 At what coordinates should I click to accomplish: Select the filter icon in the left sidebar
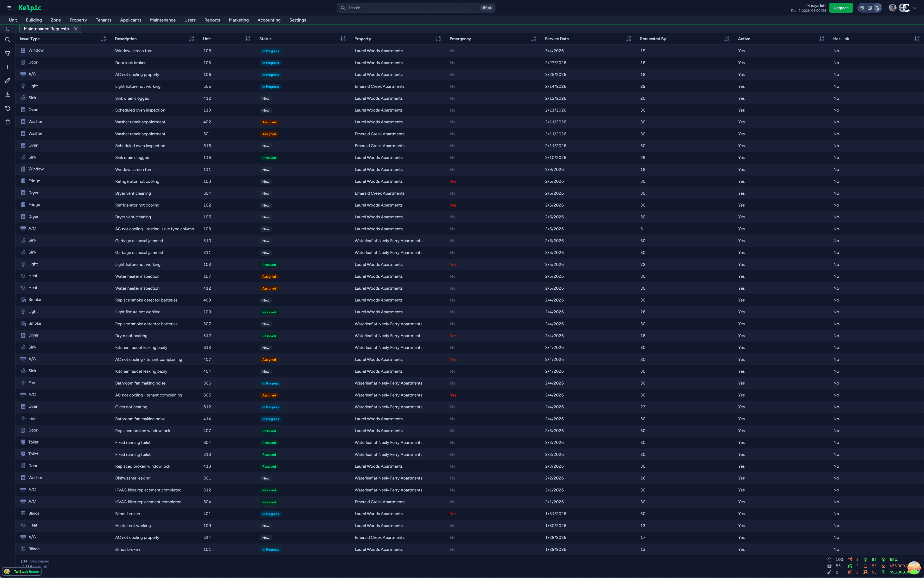point(7,53)
